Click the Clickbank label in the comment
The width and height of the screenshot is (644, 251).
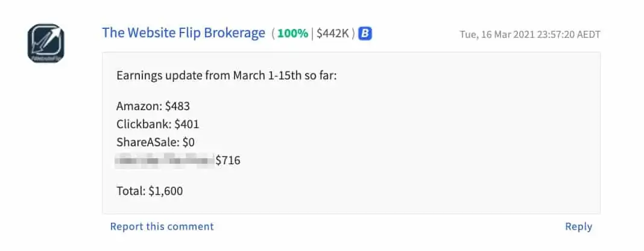[144, 124]
